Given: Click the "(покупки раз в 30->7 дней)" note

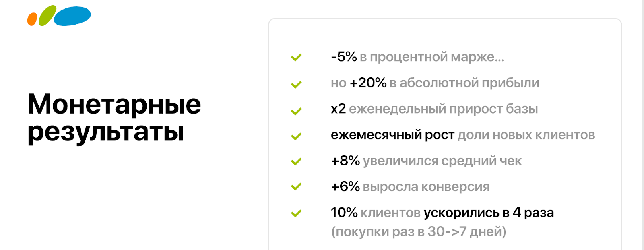Looking at the screenshot, I should tap(419, 231).
